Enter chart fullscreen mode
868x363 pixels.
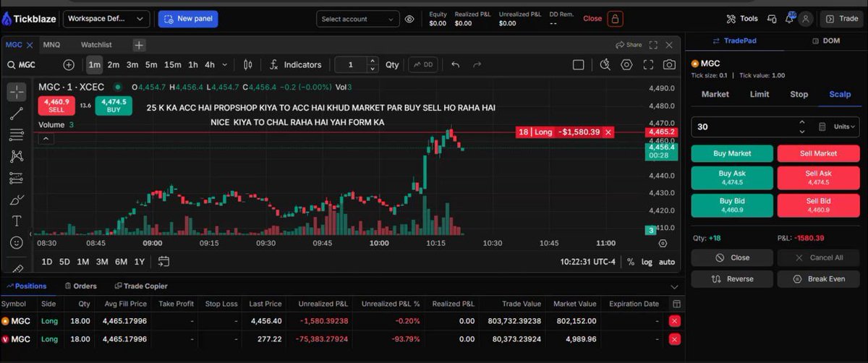[648, 64]
